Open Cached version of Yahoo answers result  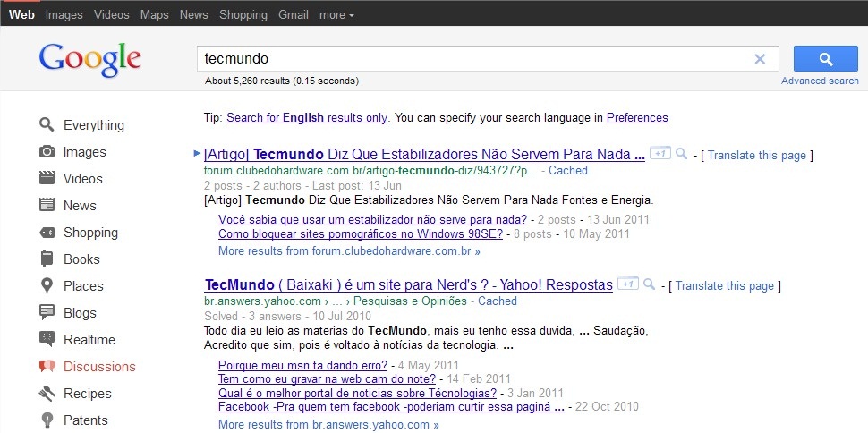[x=498, y=301]
